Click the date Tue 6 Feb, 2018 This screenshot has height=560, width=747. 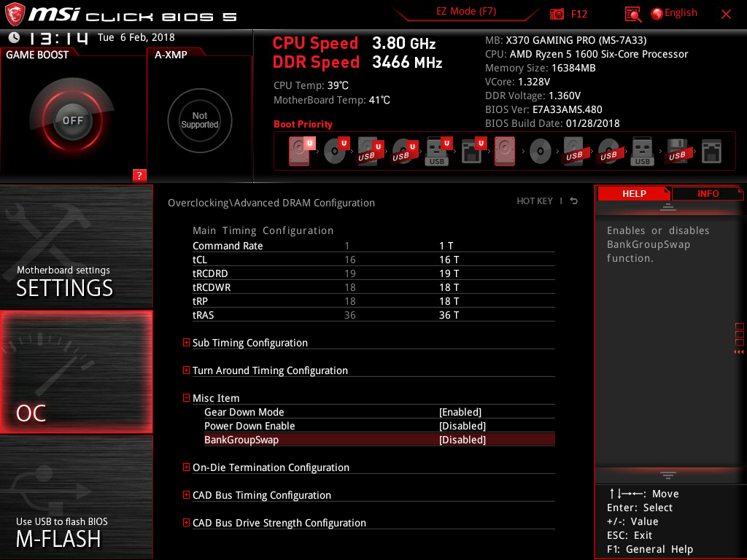(136, 37)
